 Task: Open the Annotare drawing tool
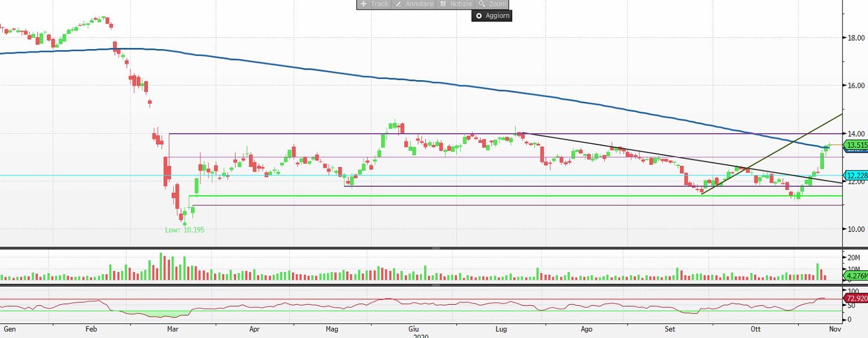click(413, 4)
